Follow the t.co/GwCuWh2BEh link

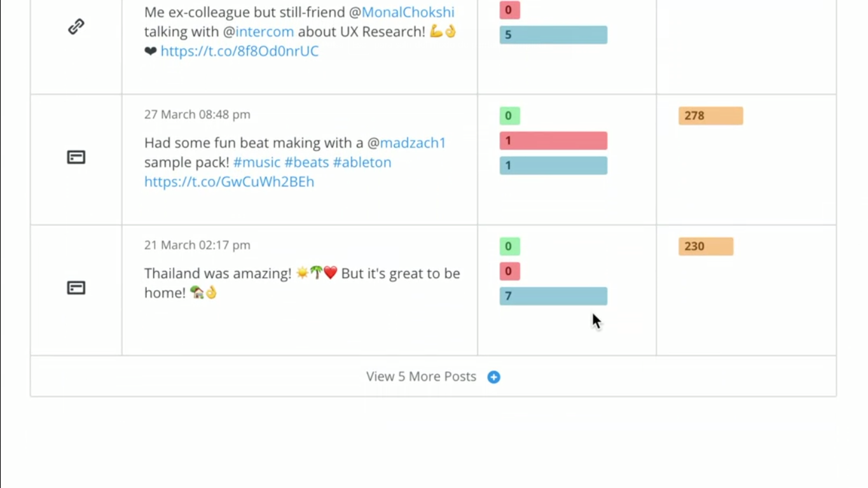coord(229,182)
